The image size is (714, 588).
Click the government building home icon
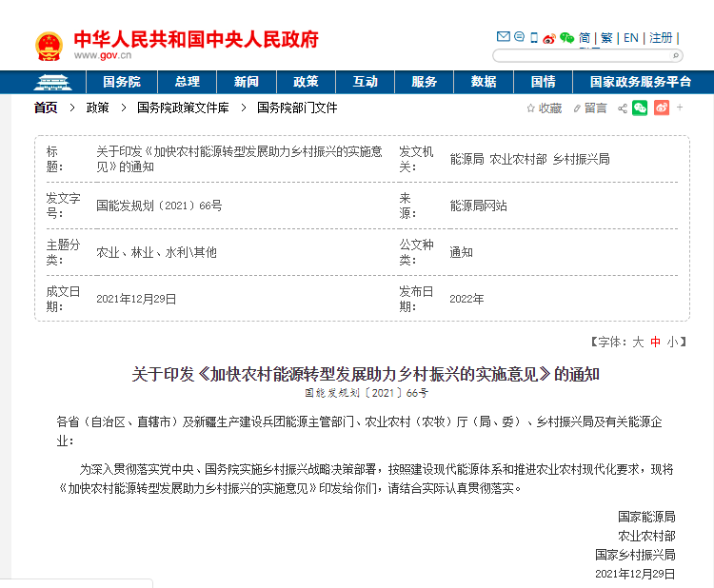coord(52,82)
